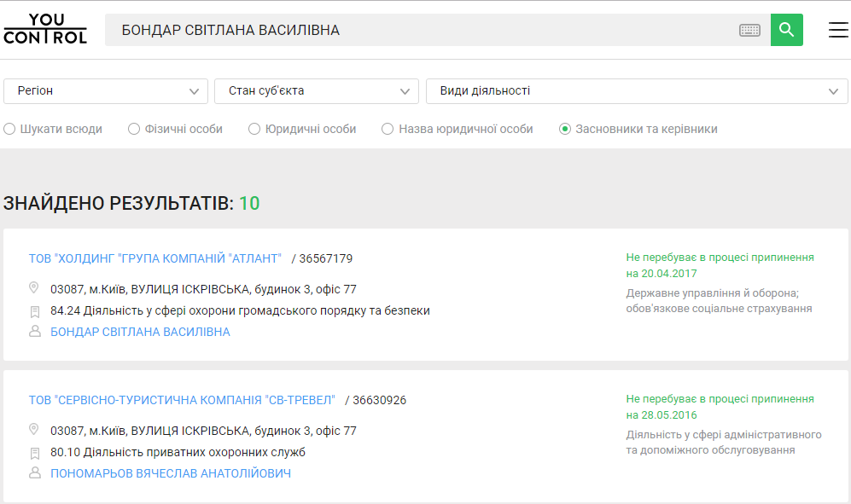The width and height of the screenshot is (851, 504).
Task: Click activity icon beside 84.24 Діяльність
Action: [x=35, y=311]
